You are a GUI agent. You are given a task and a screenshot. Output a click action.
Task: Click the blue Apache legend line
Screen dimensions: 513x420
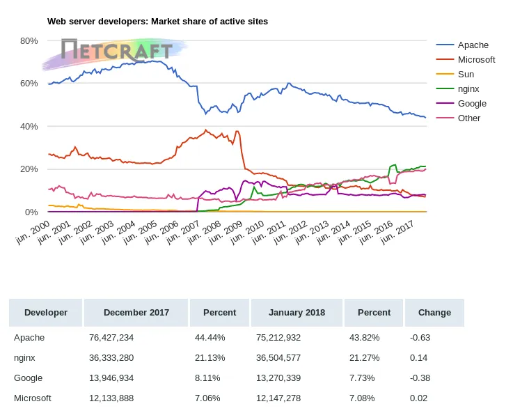point(445,45)
